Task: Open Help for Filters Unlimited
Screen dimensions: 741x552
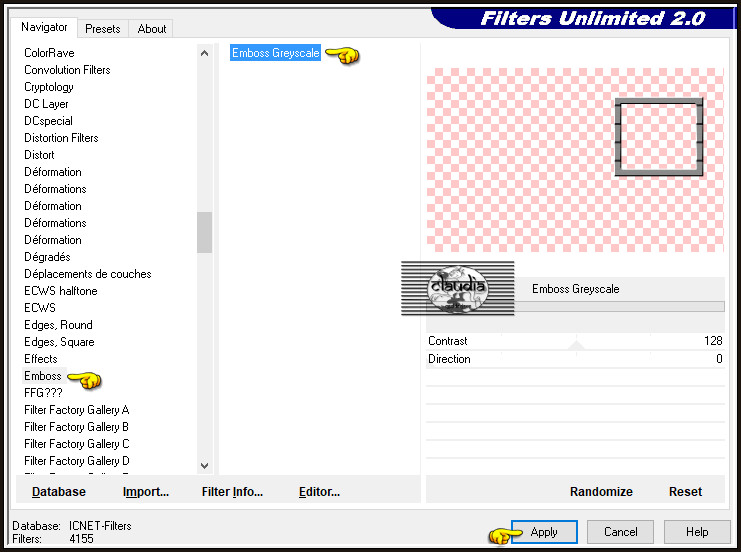Action: coord(697,532)
